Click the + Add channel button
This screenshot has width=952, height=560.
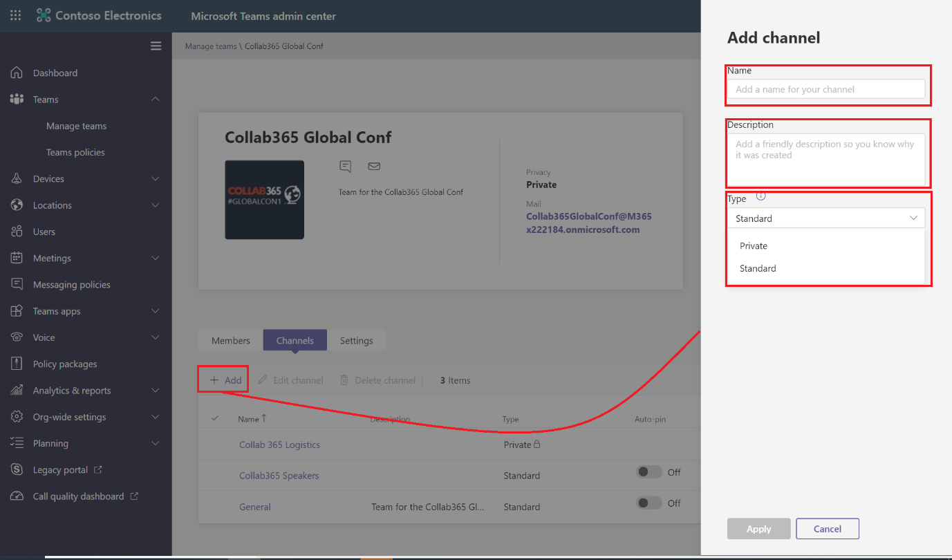click(226, 380)
